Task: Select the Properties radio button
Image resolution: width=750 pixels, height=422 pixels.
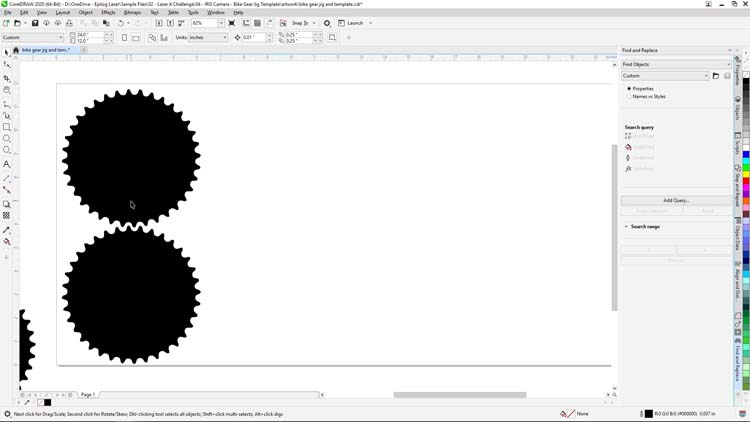Action: coord(629,89)
